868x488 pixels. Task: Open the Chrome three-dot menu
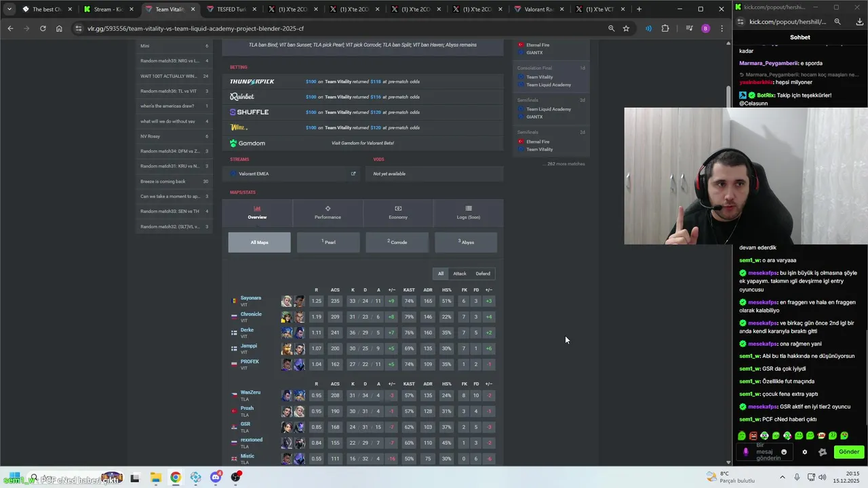[x=722, y=28]
